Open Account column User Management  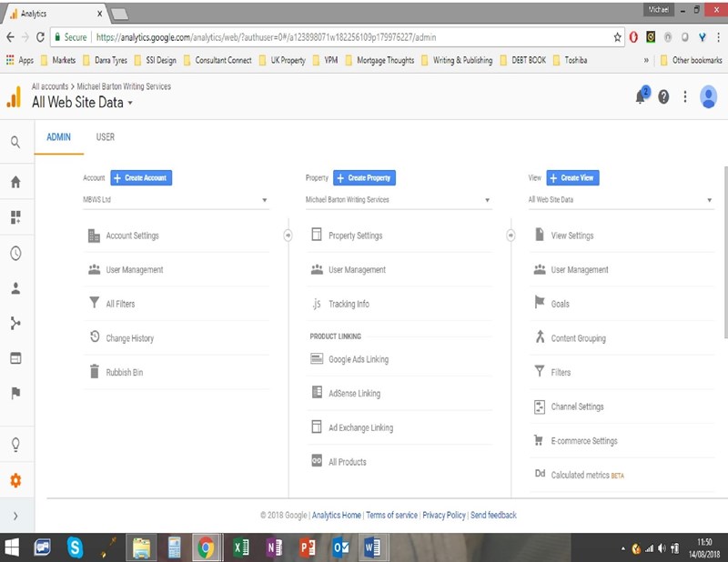tap(135, 269)
